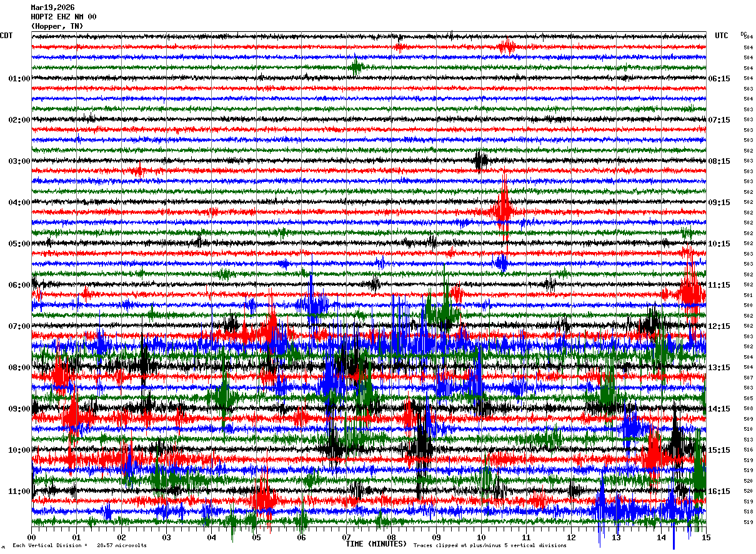756x554 pixels.
Task: Click the DC offset value 500
Action: (x=748, y=306)
